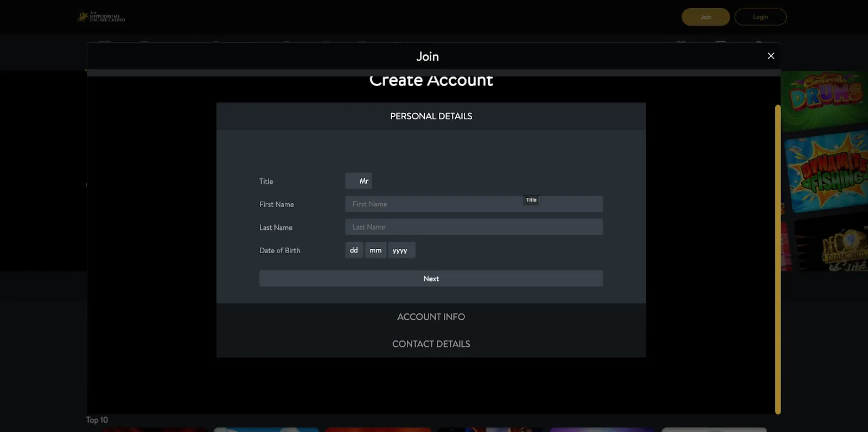This screenshot has height=432, width=868.
Task: Click the Date of Birth label
Action: pos(279,250)
